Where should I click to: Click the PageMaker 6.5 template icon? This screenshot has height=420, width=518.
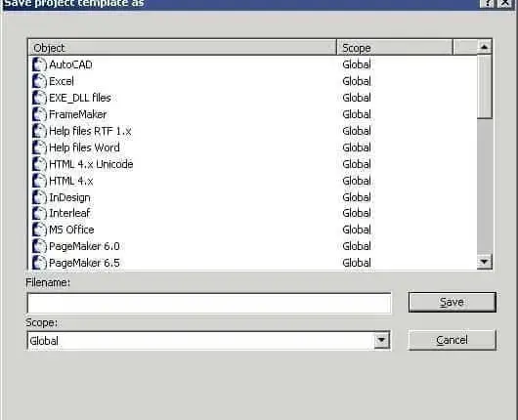[39, 263]
